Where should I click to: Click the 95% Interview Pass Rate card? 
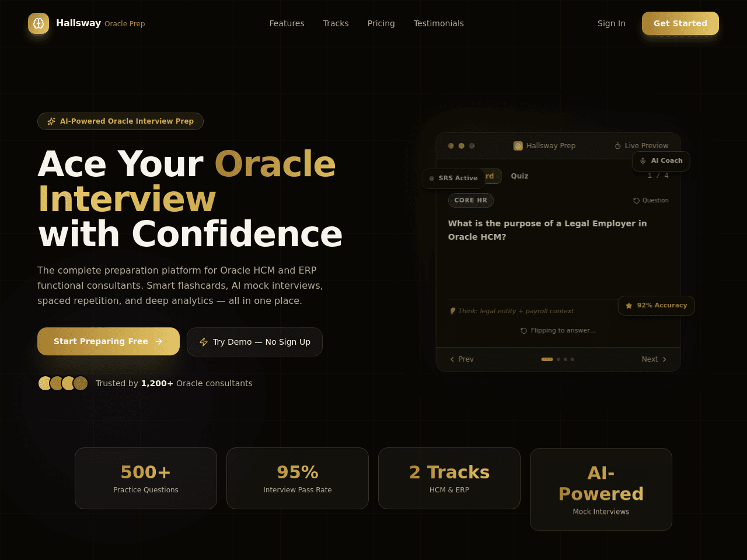click(298, 478)
